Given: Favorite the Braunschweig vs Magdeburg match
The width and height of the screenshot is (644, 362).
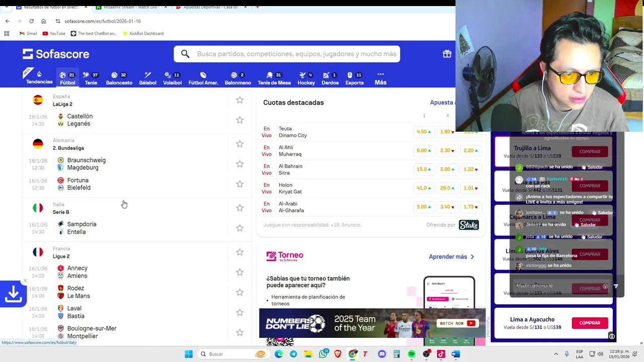Looking at the screenshot, I should pyautogui.click(x=239, y=164).
